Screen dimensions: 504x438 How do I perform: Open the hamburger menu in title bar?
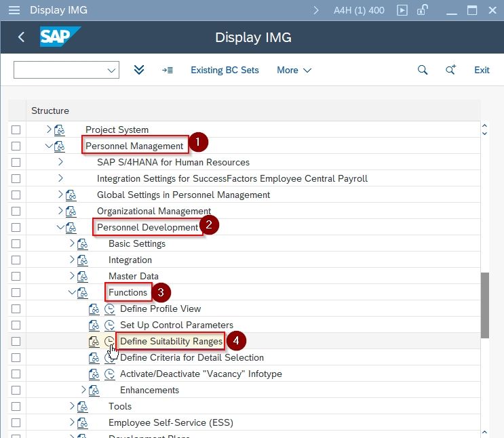click(x=14, y=10)
